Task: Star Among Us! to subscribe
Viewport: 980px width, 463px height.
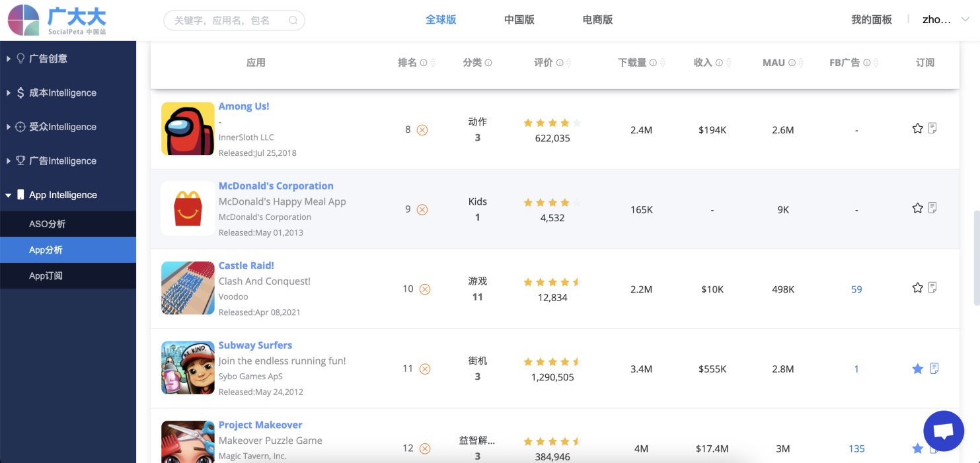Action: (917, 128)
